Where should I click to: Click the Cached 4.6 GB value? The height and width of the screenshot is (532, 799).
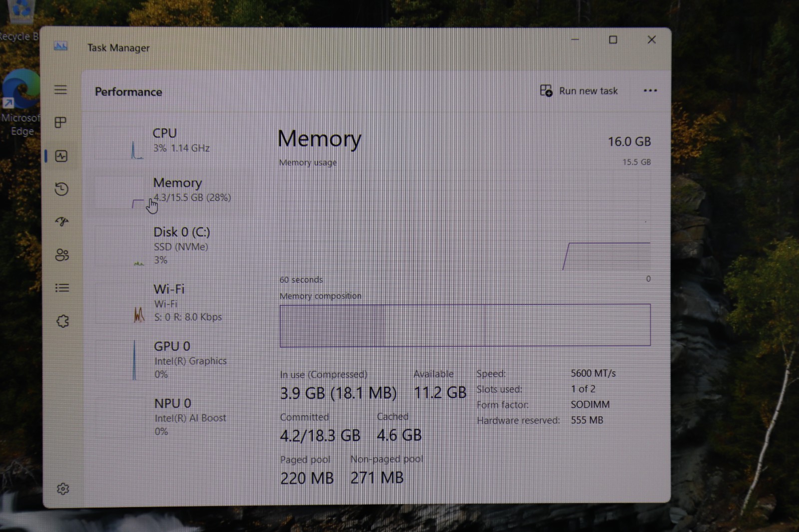(x=399, y=435)
